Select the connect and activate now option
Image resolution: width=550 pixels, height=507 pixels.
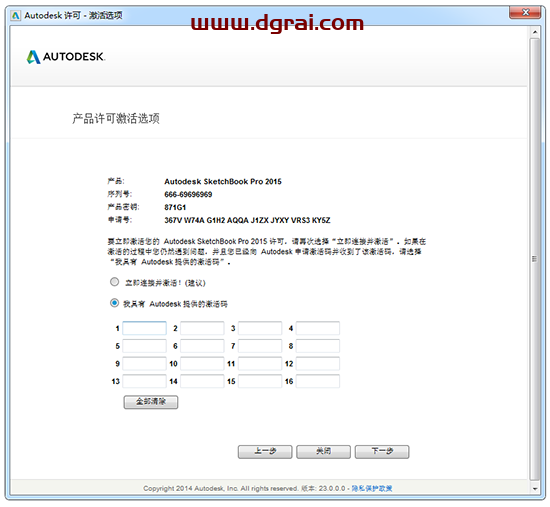tap(114, 282)
